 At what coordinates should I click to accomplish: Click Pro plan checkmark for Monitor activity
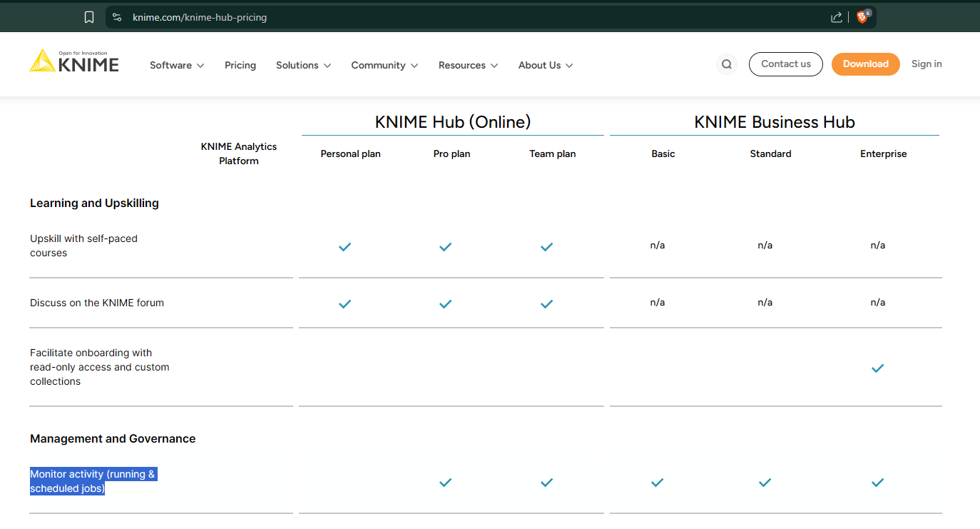pos(446,483)
